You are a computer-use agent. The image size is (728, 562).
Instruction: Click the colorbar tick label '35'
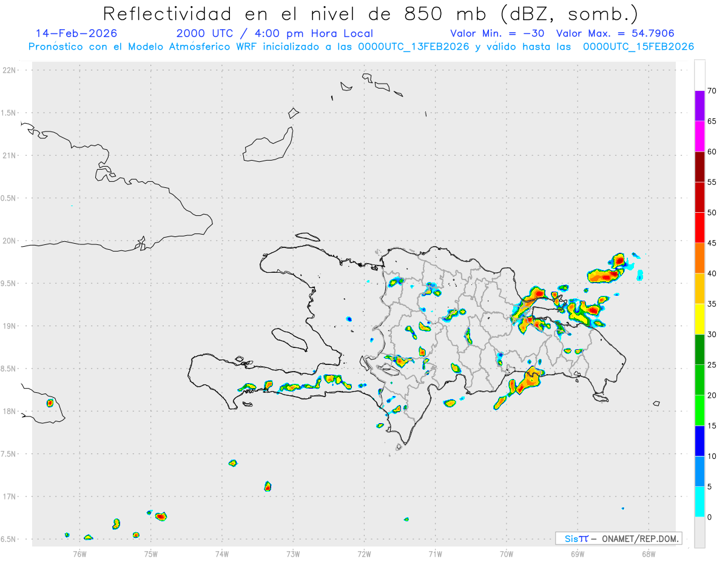(712, 304)
